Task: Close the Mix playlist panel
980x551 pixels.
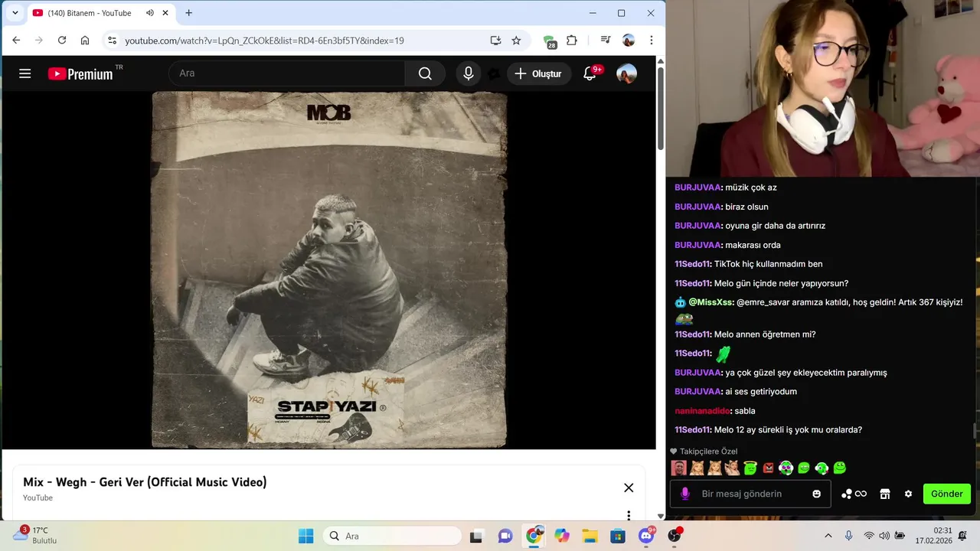Action: point(629,487)
